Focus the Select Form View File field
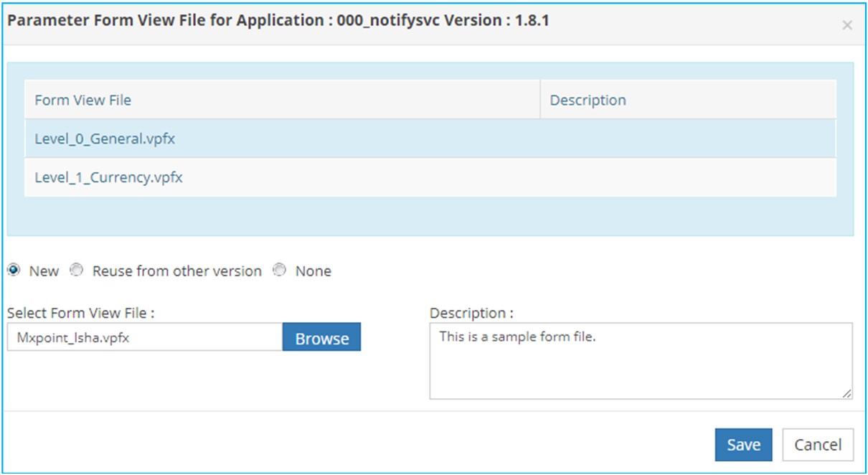The width and height of the screenshot is (868, 475). coord(145,338)
